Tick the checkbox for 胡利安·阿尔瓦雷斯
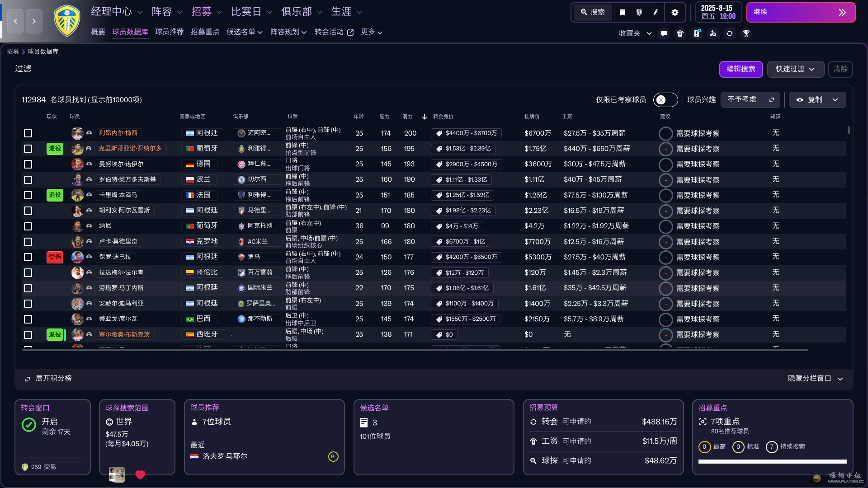This screenshot has width=868, height=488. (28, 211)
